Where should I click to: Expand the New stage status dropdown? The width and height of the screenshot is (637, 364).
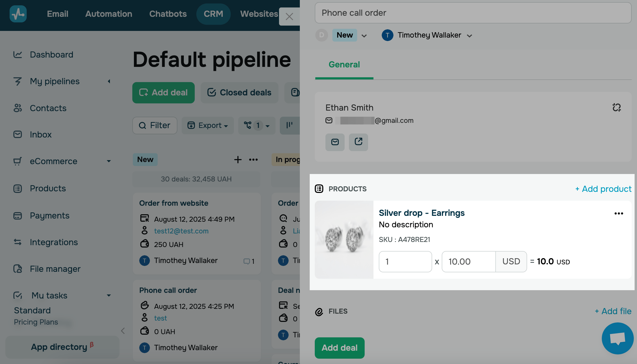tap(364, 35)
